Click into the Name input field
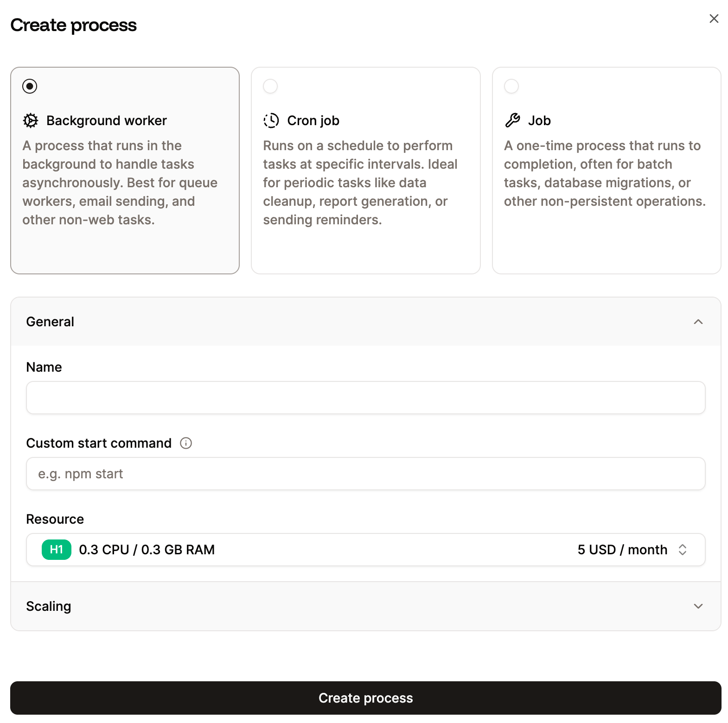Image resolution: width=728 pixels, height=723 pixels. coord(365,398)
